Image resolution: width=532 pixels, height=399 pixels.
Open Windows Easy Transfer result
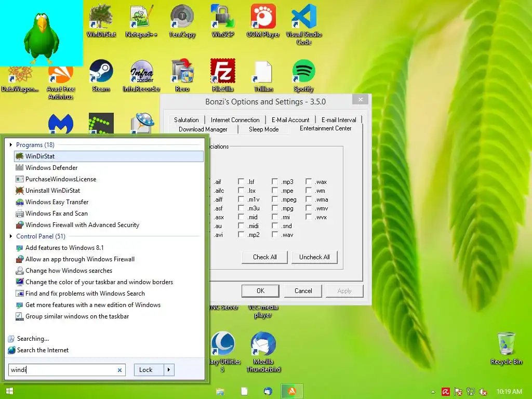click(109, 202)
